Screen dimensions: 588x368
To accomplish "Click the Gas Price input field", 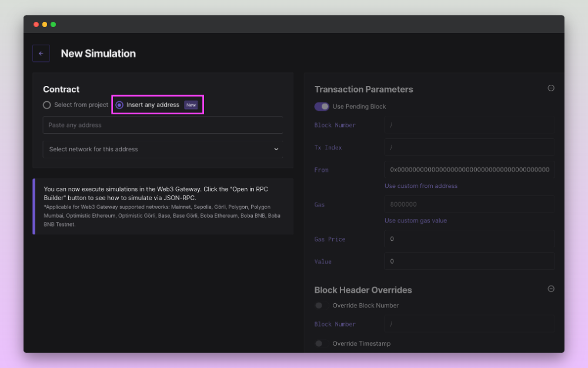I will click(469, 238).
